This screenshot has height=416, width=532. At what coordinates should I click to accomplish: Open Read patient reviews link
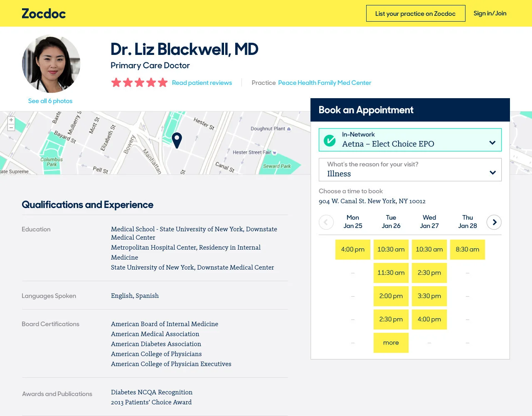202,83
